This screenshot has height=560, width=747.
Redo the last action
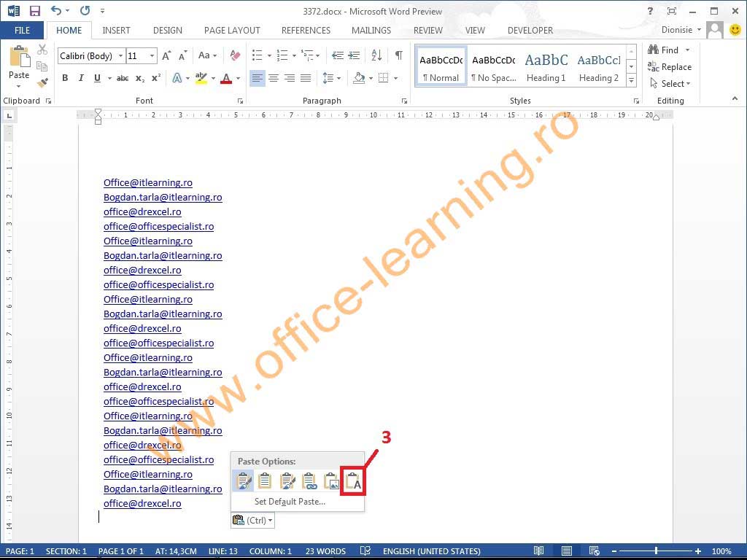pyautogui.click(x=85, y=10)
